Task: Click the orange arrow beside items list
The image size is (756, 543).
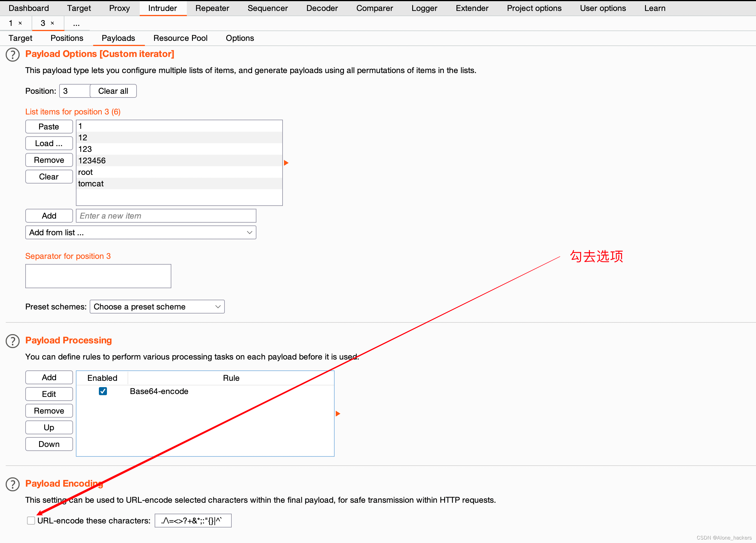Action: click(x=286, y=163)
